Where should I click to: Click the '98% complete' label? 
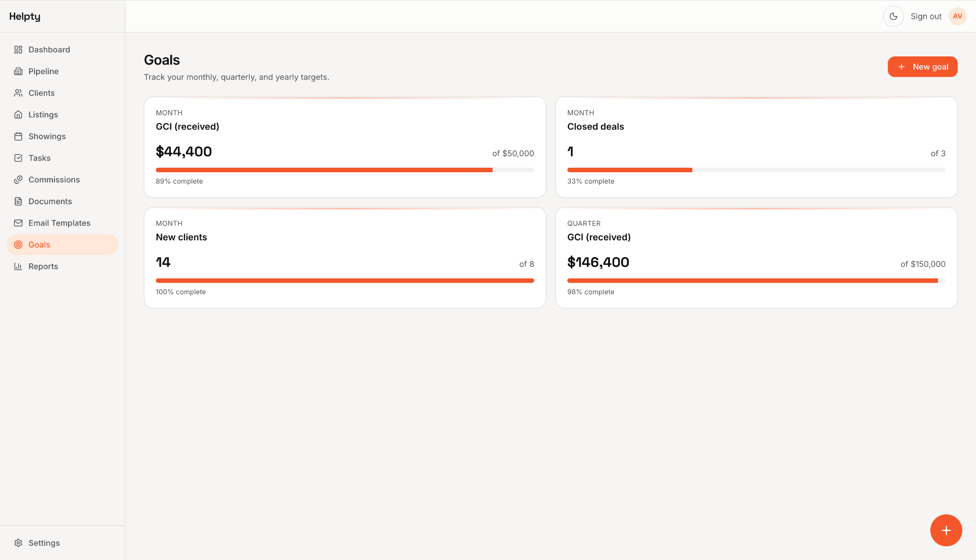(591, 292)
